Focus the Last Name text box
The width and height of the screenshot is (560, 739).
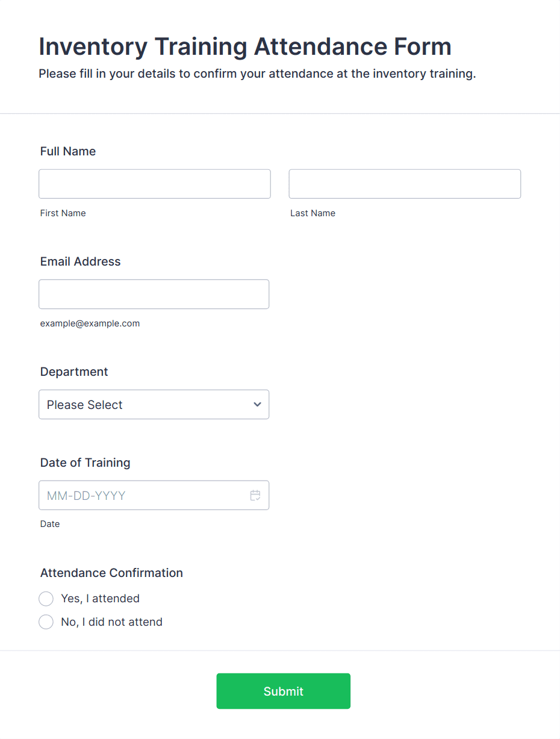pos(405,184)
